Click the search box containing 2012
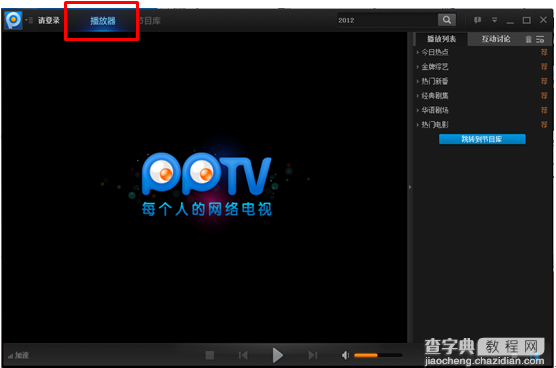Image resolution: width=556 pixels, height=368 pixels. point(387,20)
